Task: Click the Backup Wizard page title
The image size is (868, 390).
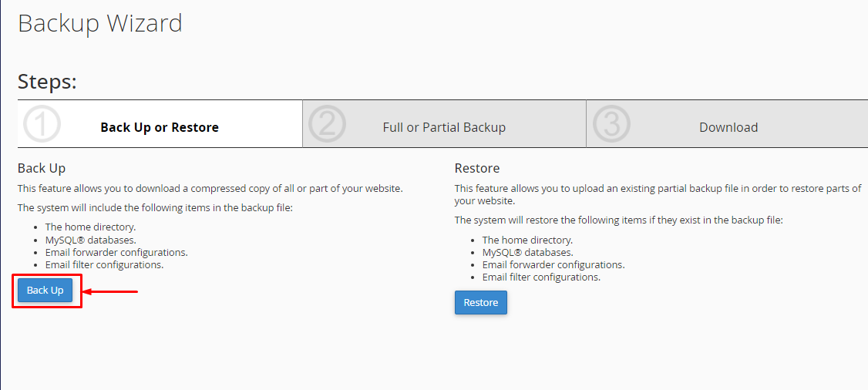Action: [x=100, y=23]
